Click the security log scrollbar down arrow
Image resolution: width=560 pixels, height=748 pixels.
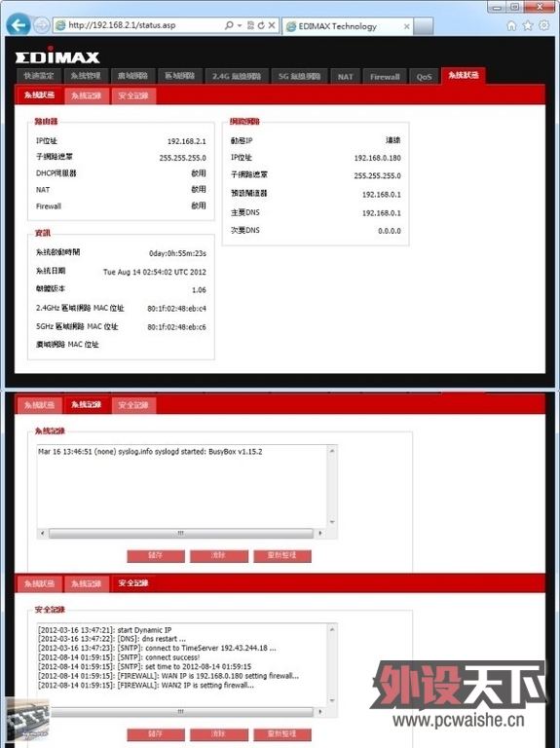[332, 701]
